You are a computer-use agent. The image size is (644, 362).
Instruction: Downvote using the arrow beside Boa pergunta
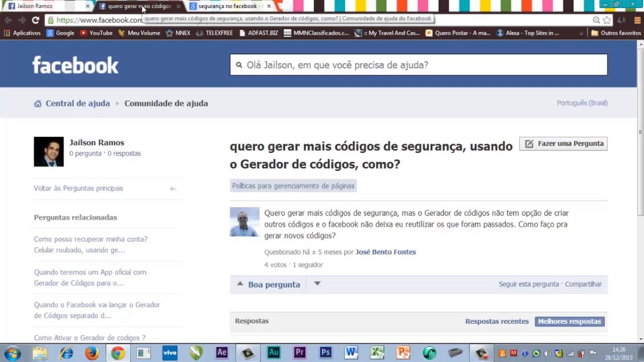(317, 284)
